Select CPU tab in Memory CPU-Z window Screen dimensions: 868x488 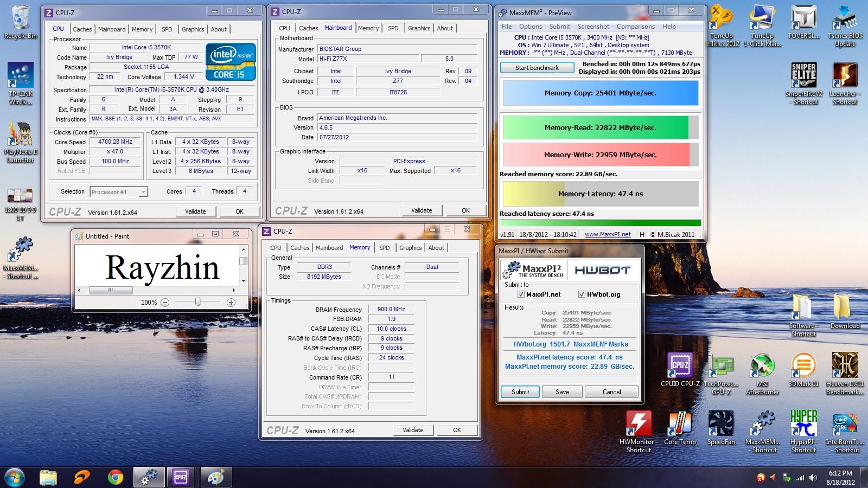(x=276, y=248)
